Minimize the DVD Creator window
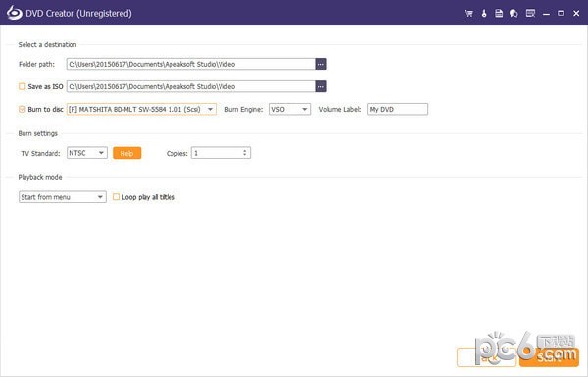This screenshot has width=588, height=377. pyautogui.click(x=546, y=14)
